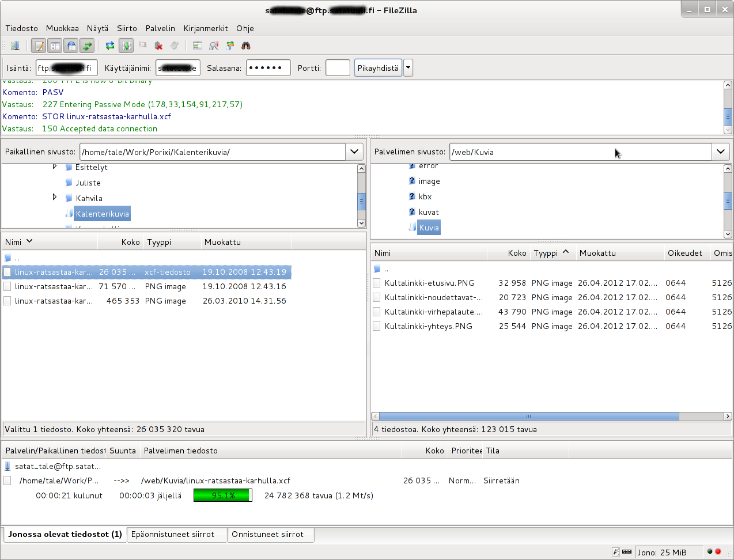Viewport: 734px width, 560px height.
Task: Open the Siirto menu
Action: pyautogui.click(x=127, y=28)
